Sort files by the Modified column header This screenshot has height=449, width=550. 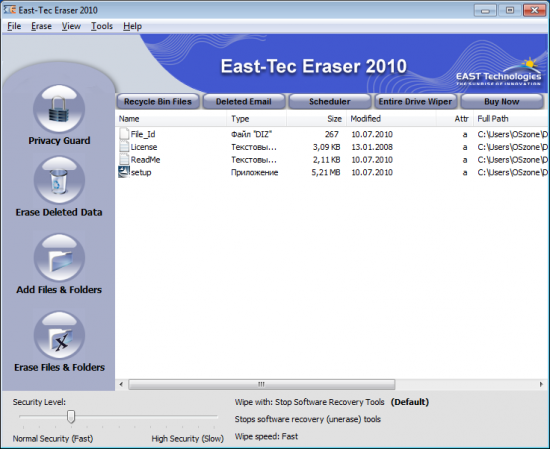tap(391, 119)
